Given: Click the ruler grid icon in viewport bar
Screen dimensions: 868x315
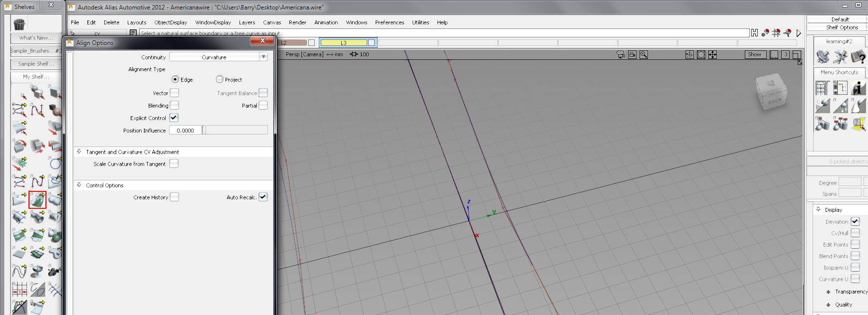Looking at the screenshot, I should tap(774, 55).
